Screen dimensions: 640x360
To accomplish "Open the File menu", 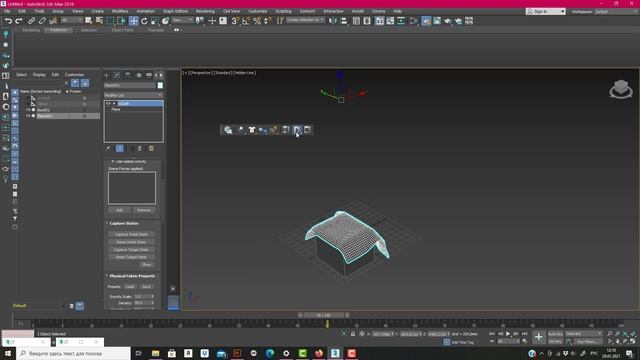I will click(x=7, y=11).
